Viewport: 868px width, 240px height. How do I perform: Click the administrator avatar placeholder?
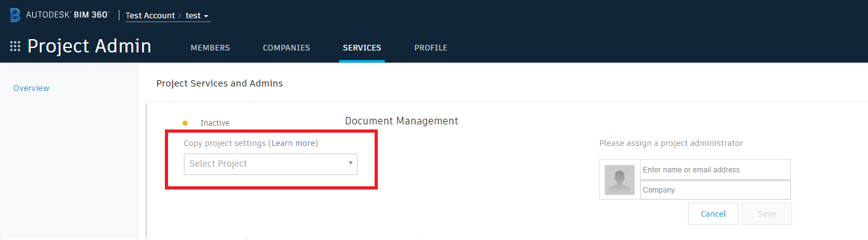point(619,179)
